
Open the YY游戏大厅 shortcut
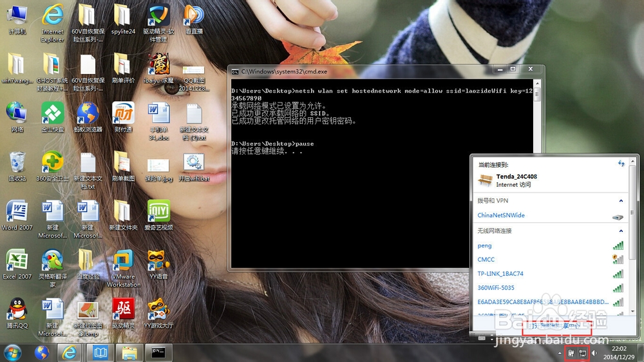click(x=158, y=313)
